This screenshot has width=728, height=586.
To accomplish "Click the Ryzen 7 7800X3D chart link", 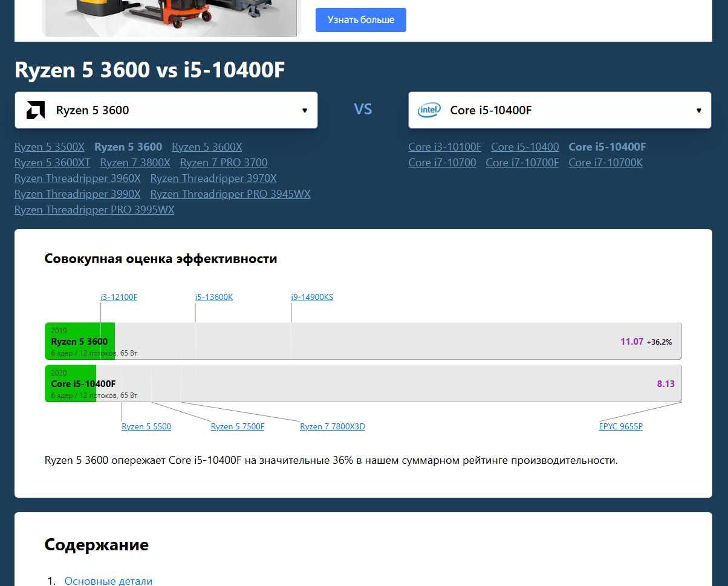I will (333, 426).
